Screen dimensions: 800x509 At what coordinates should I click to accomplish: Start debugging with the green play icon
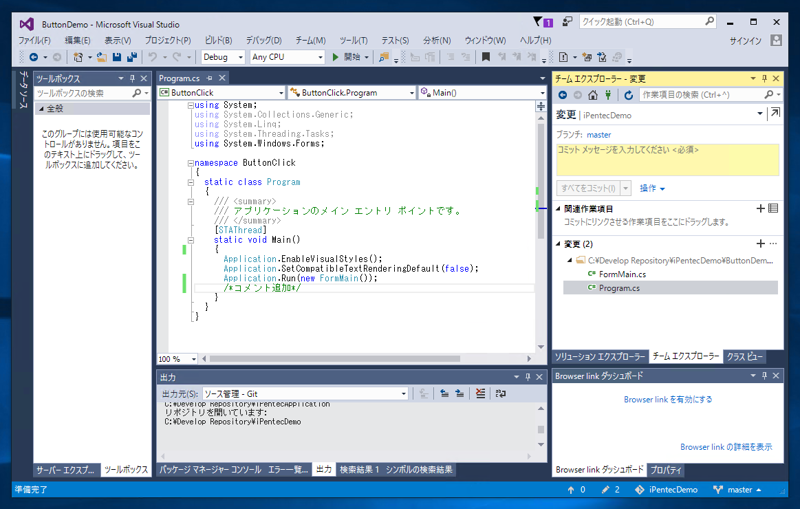pyautogui.click(x=335, y=57)
